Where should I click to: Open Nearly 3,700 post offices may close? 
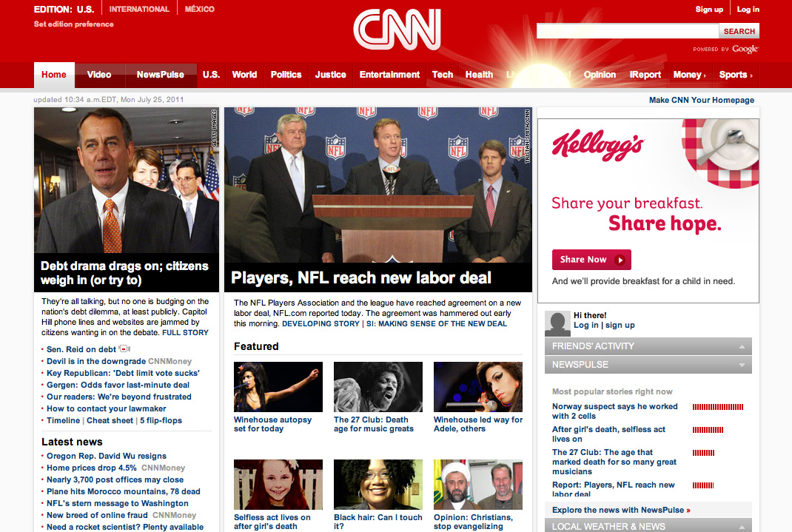115,479
